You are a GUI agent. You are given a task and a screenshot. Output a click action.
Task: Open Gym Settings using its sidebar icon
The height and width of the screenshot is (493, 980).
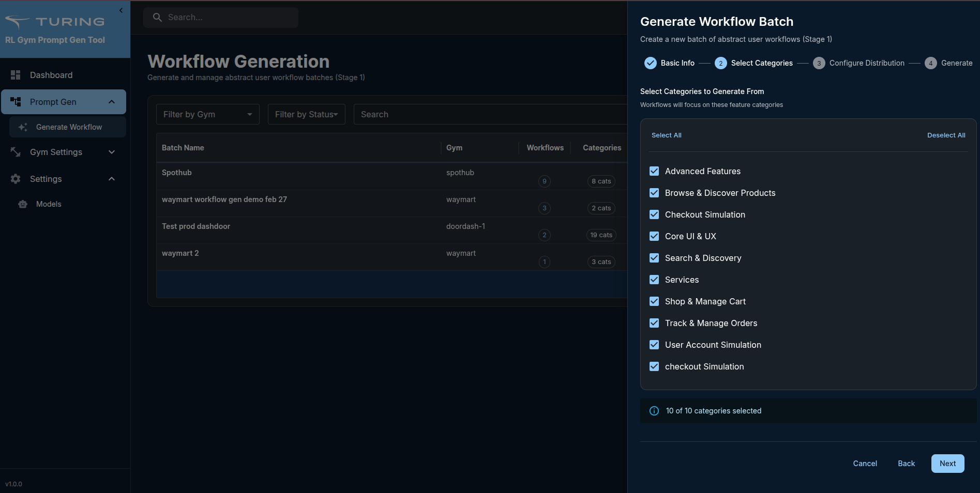click(15, 152)
